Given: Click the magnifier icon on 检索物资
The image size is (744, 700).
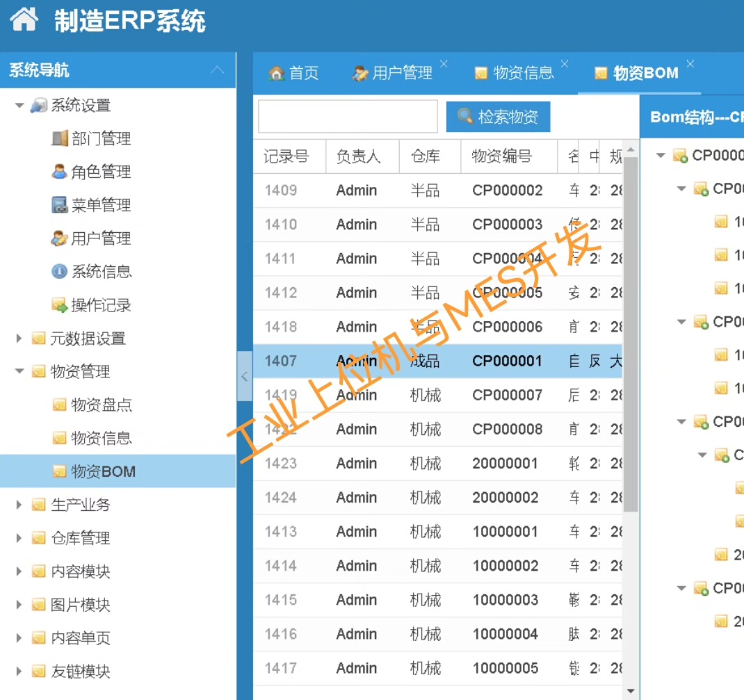Looking at the screenshot, I should click(x=465, y=117).
